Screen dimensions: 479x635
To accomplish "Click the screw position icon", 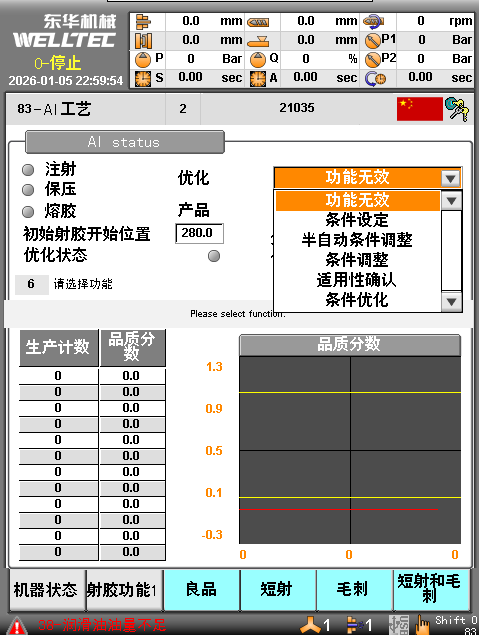I will coord(258,22).
